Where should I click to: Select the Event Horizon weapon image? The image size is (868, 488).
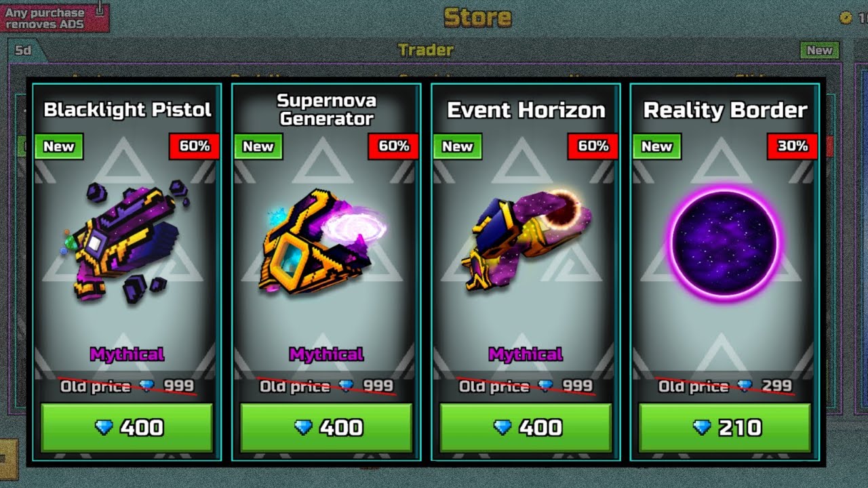click(526, 241)
